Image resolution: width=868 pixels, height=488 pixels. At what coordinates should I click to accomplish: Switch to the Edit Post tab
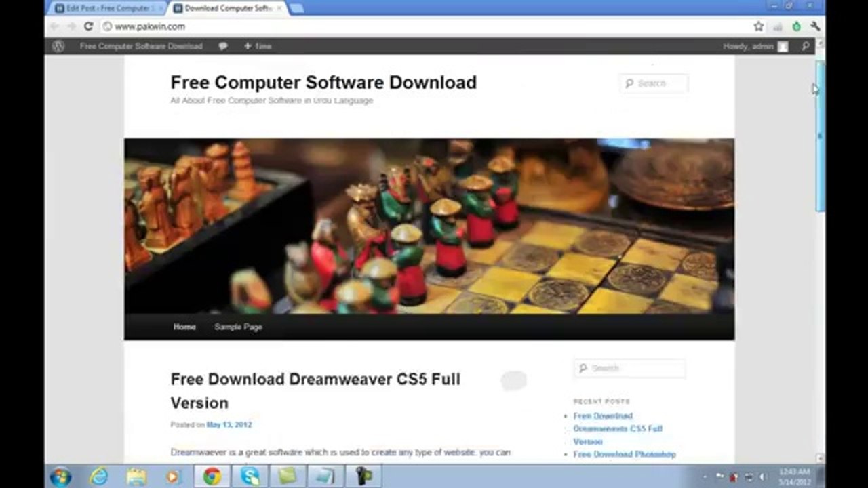(108, 9)
